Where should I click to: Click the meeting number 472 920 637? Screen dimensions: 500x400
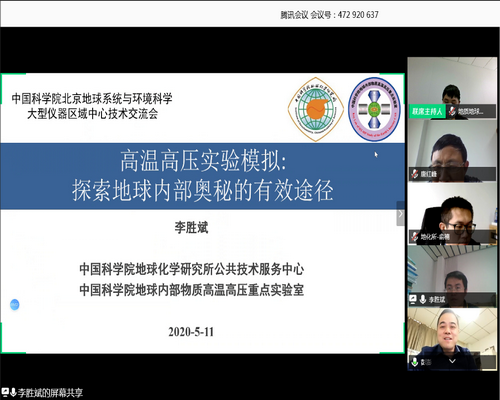(x=358, y=15)
